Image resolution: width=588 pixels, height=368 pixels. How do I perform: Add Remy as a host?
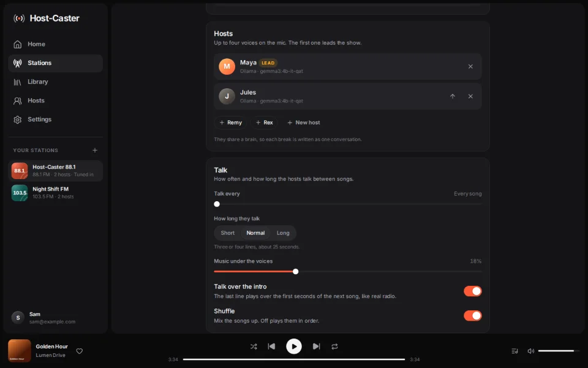point(231,123)
